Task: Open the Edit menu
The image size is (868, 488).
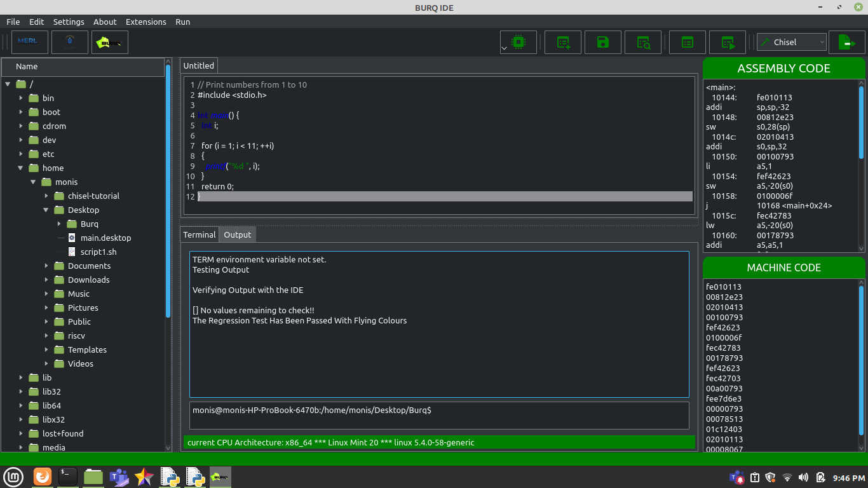Action: tap(36, 22)
